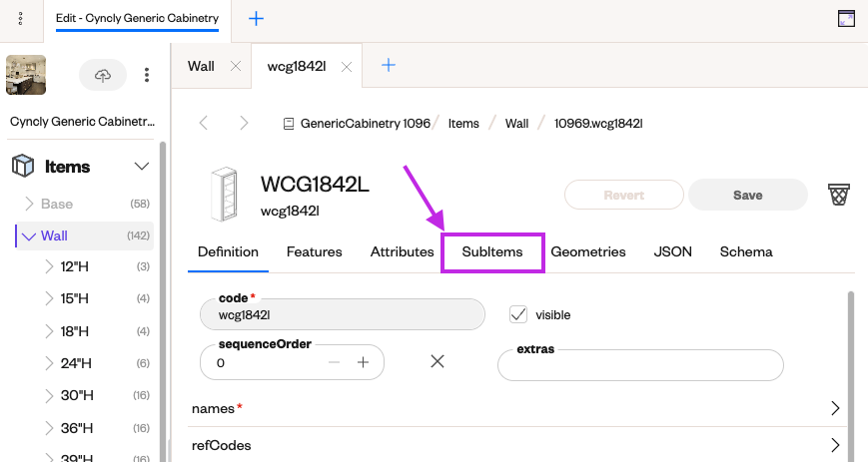Select the wcg1842l tab
868x462 pixels.
[297, 67]
